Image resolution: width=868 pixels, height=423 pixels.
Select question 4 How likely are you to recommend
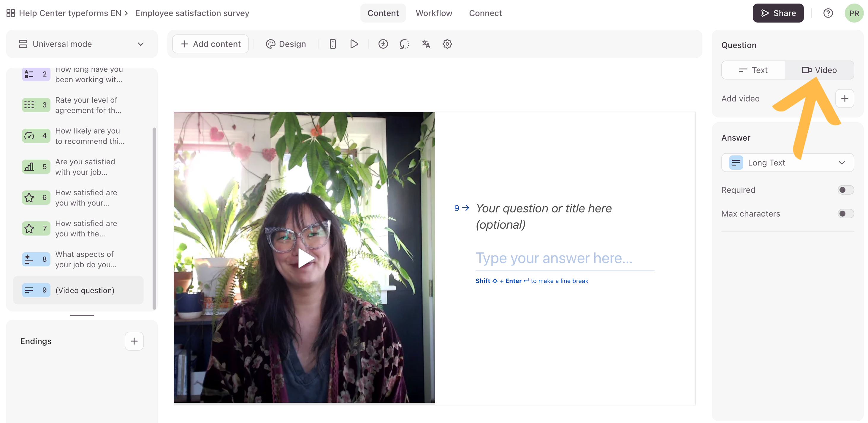(78, 136)
